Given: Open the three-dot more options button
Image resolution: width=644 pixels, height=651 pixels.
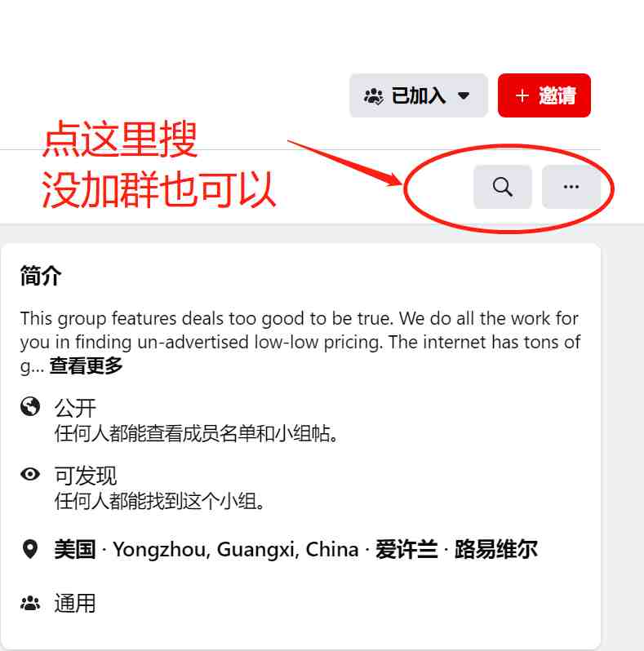Looking at the screenshot, I should (x=571, y=187).
